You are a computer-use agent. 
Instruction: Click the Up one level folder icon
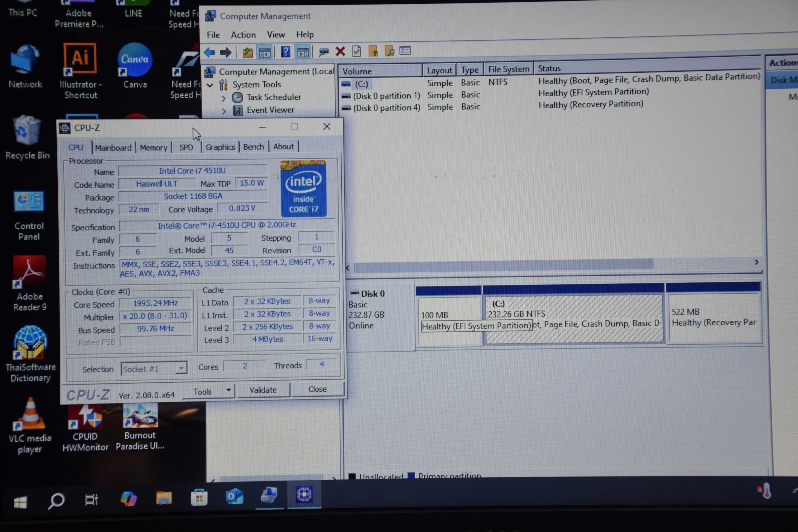click(x=248, y=52)
